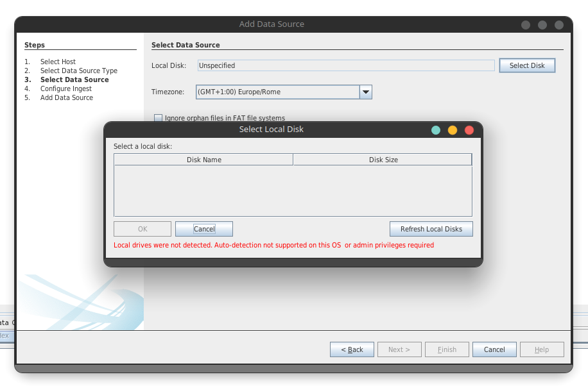
Task: Click the empty local disk table area
Action: (x=293, y=191)
